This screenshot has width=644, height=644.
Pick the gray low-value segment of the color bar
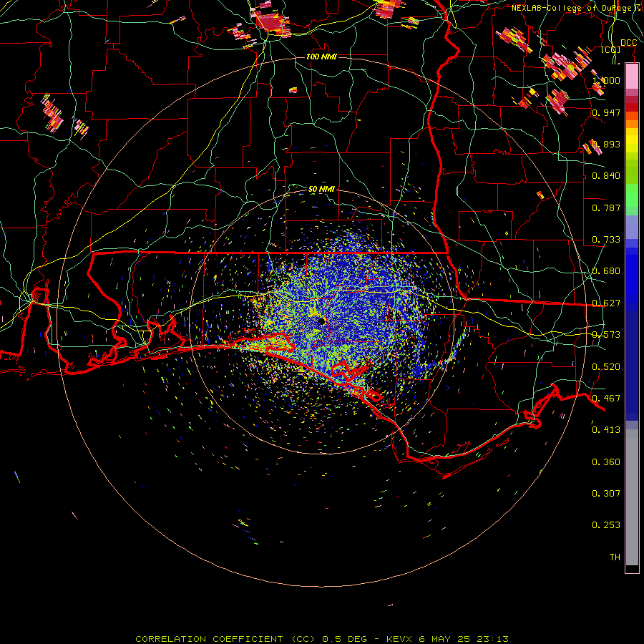click(x=632, y=497)
